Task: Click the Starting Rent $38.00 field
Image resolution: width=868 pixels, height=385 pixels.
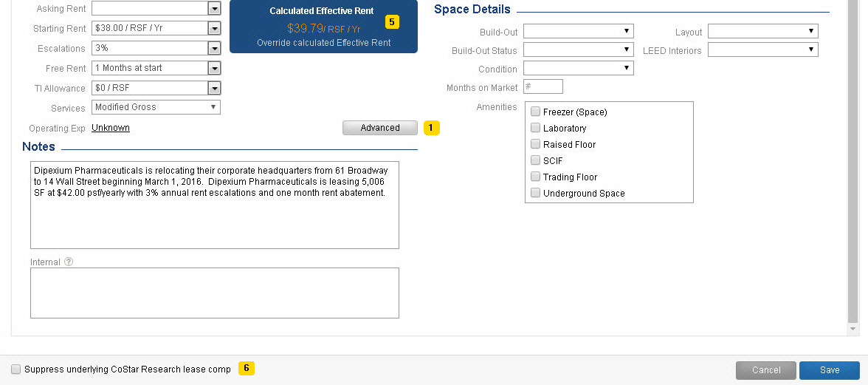Action: click(149, 28)
